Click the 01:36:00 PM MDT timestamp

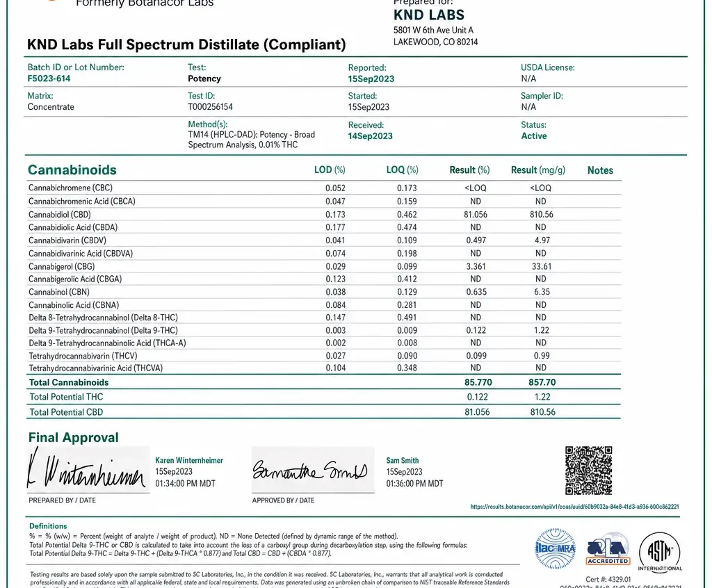pyautogui.click(x=414, y=484)
